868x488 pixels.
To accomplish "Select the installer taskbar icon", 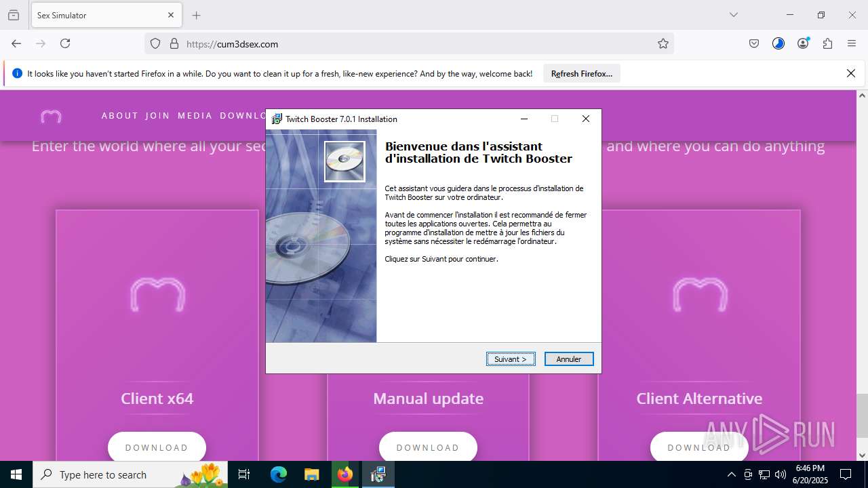I will tap(378, 474).
